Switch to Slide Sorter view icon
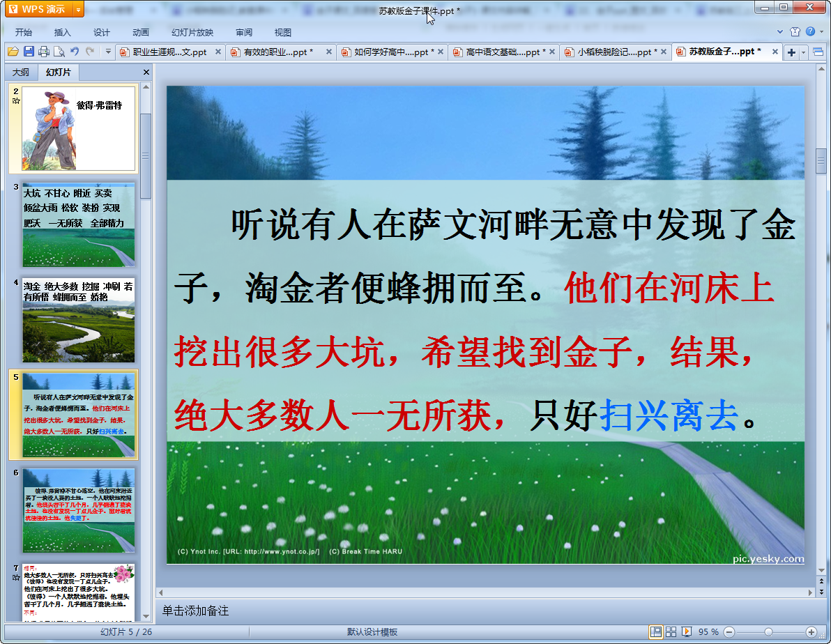Screen dimensions: 831x644 pos(671,632)
